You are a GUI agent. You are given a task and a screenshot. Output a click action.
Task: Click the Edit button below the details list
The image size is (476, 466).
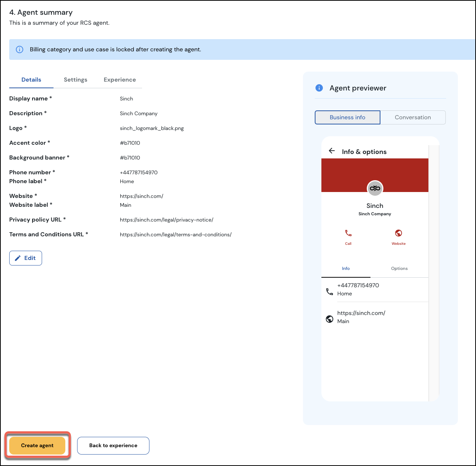[25, 258]
